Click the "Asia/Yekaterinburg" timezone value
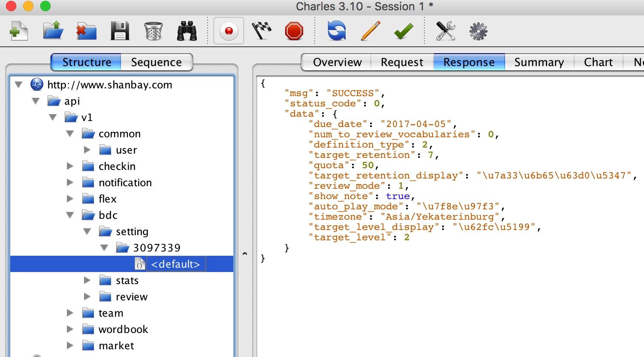The width and height of the screenshot is (644, 357). pos(440,217)
